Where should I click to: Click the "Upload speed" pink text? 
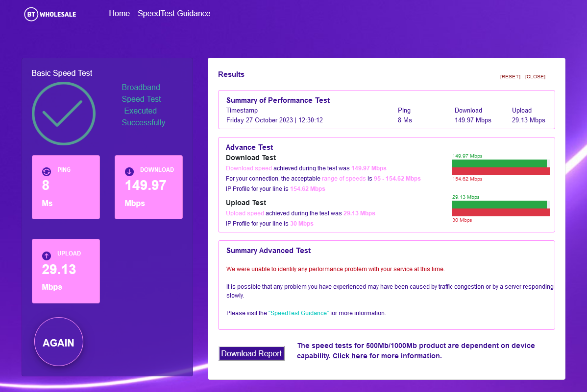(245, 213)
